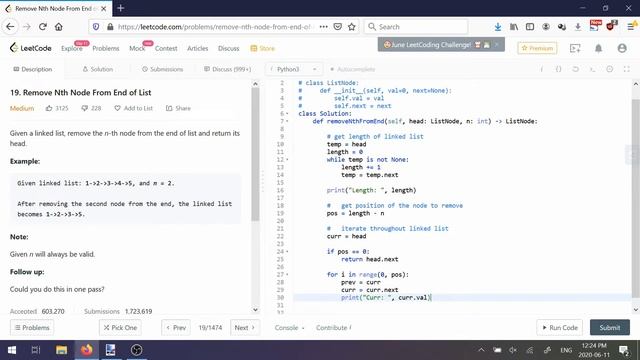
Task: Bookmark this page with star icon
Action: coord(351,27)
